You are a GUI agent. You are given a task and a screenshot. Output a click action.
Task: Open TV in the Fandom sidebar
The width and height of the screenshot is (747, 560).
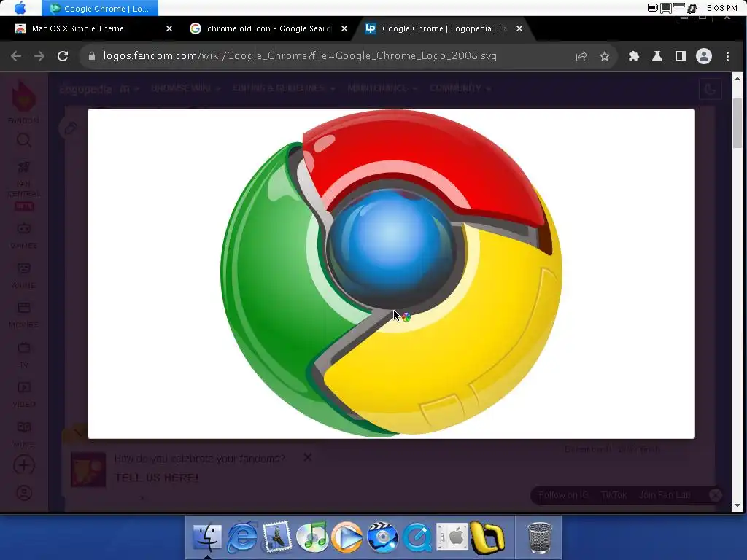24,355
